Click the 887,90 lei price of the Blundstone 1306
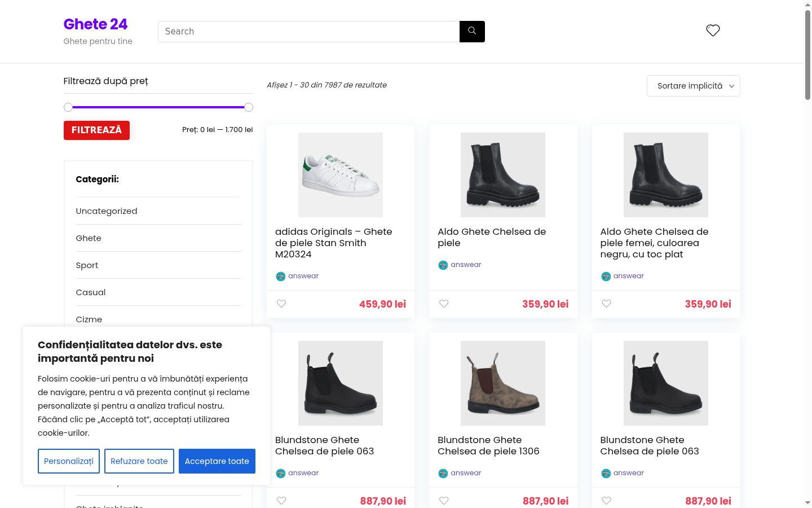 [545, 501]
